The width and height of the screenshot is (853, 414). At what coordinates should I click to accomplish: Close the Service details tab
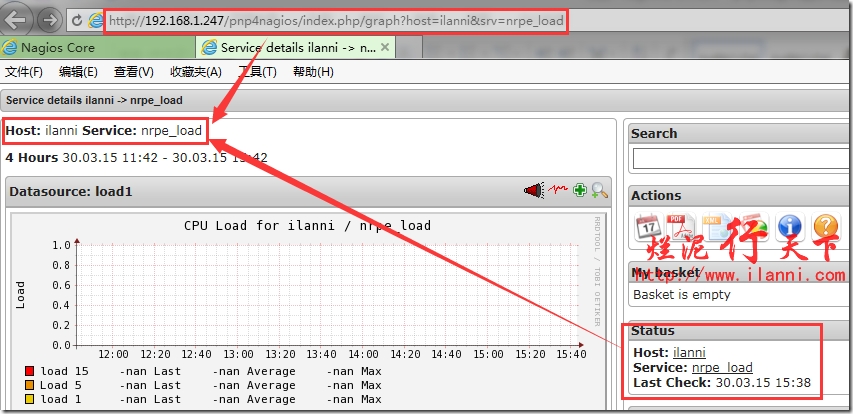point(385,47)
